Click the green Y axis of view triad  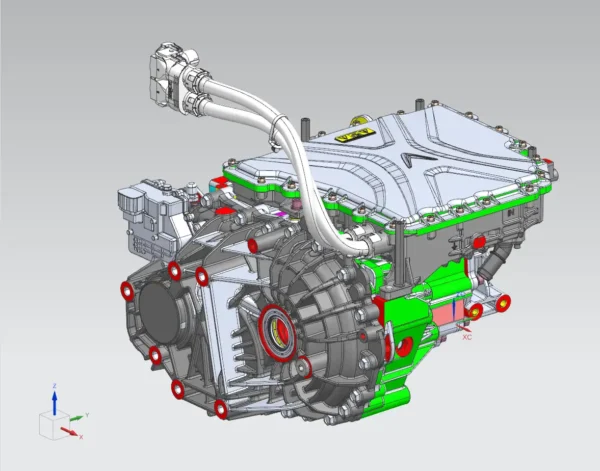click(x=77, y=418)
